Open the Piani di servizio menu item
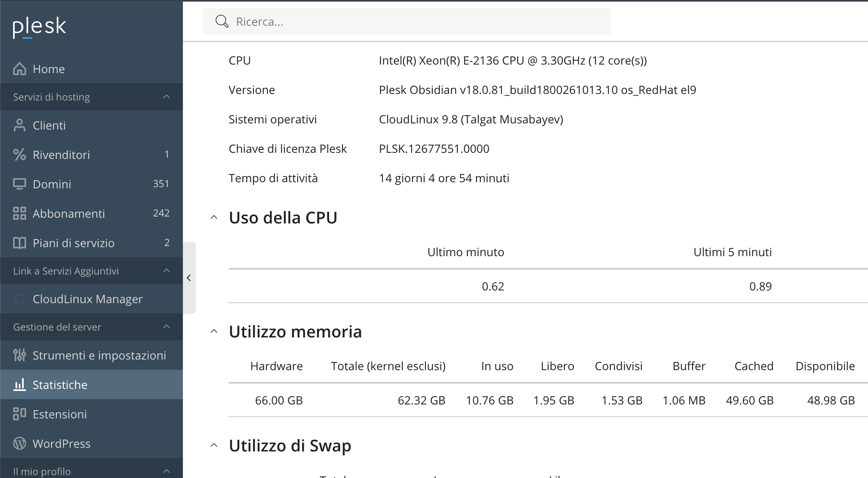 (91, 243)
